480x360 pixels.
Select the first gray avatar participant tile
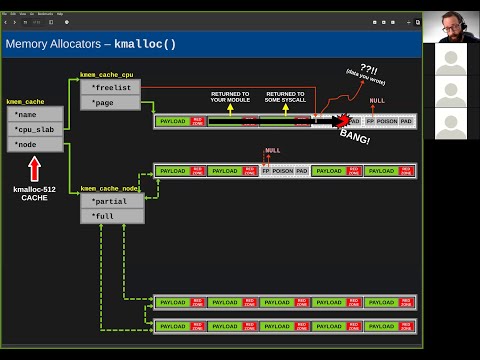click(x=451, y=59)
